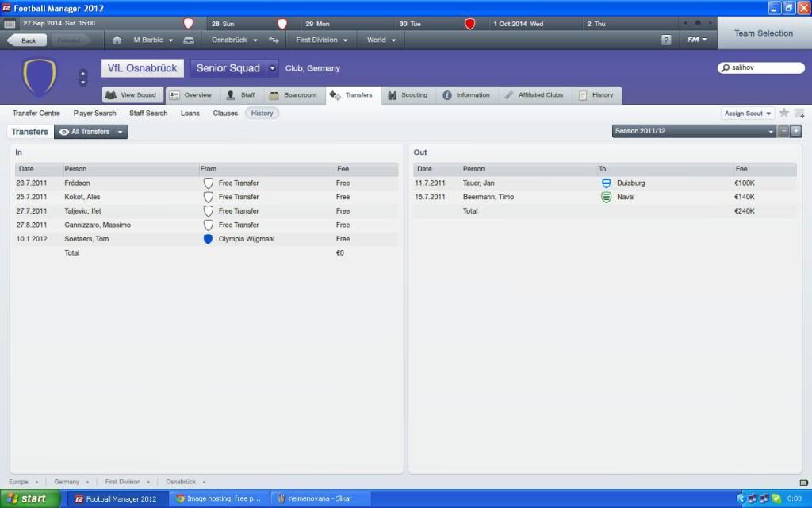The height and width of the screenshot is (508, 812).
Task: Go to next season with plus button
Action: click(796, 131)
